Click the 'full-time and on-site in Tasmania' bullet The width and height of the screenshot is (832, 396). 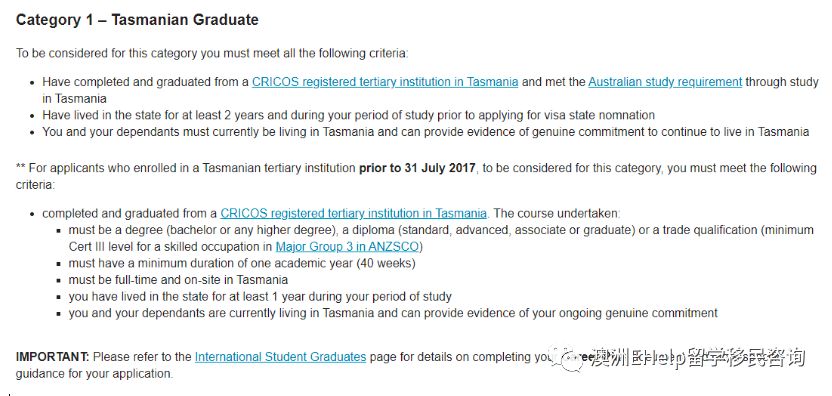pos(178,280)
